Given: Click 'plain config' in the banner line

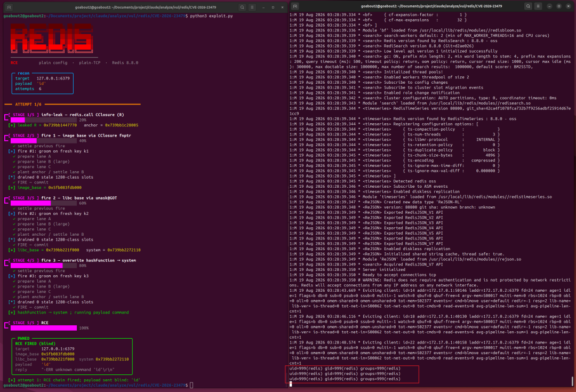Looking at the screenshot, I should [53, 63].
